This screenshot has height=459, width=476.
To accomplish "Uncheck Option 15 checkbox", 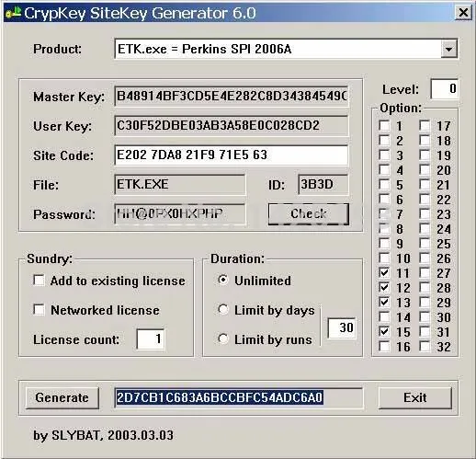I will [x=384, y=331].
